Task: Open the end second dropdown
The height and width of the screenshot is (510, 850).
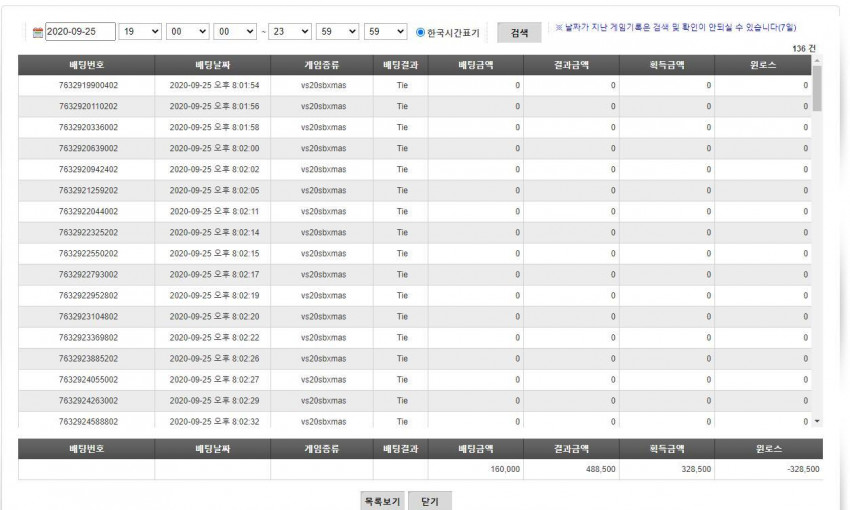Action: (385, 31)
